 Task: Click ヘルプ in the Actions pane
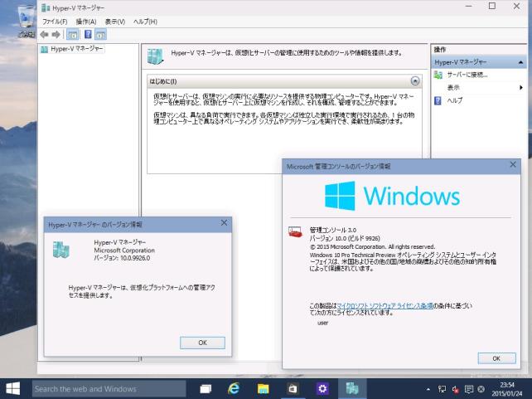454,100
